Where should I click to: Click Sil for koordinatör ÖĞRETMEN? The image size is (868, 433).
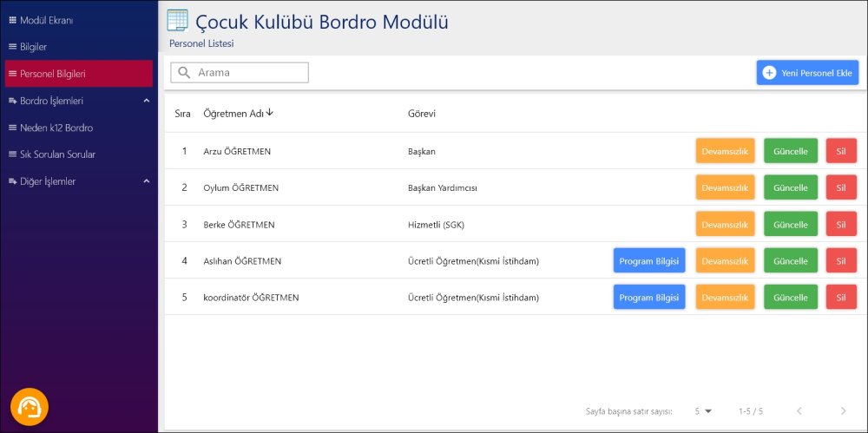click(x=841, y=298)
